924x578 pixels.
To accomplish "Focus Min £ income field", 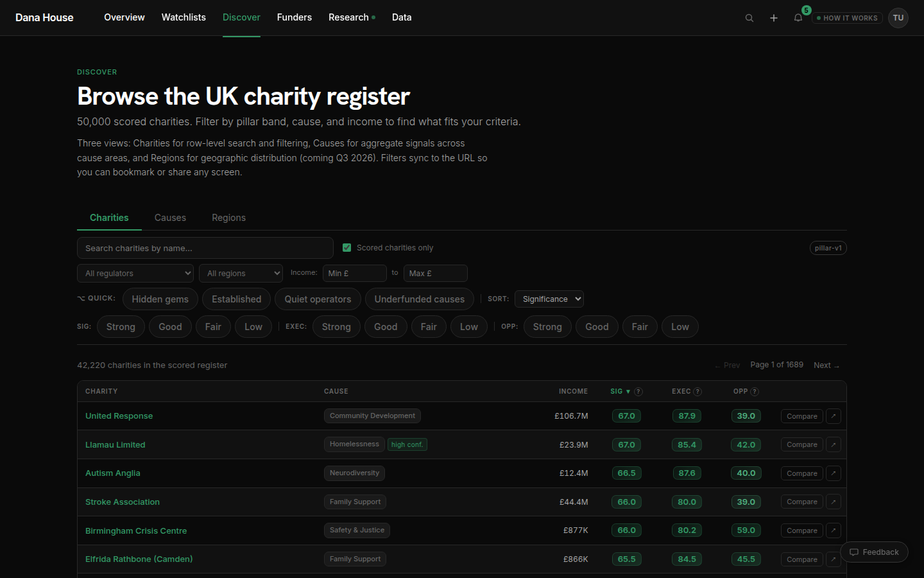I will tap(355, 274).
